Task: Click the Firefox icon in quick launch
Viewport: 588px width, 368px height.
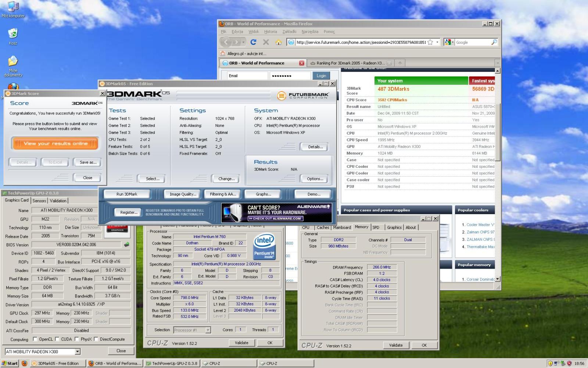Action: point(24,363)
